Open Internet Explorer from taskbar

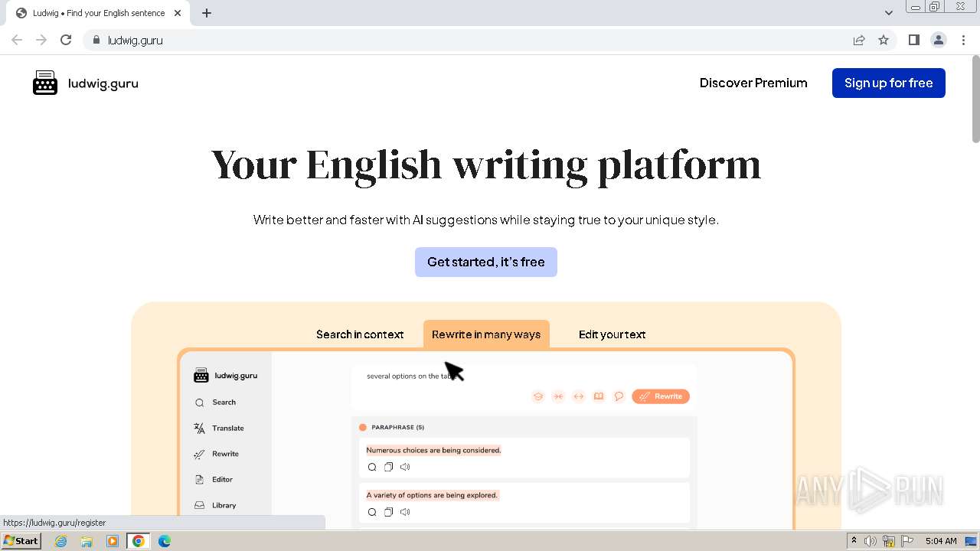tap(61, 541)
